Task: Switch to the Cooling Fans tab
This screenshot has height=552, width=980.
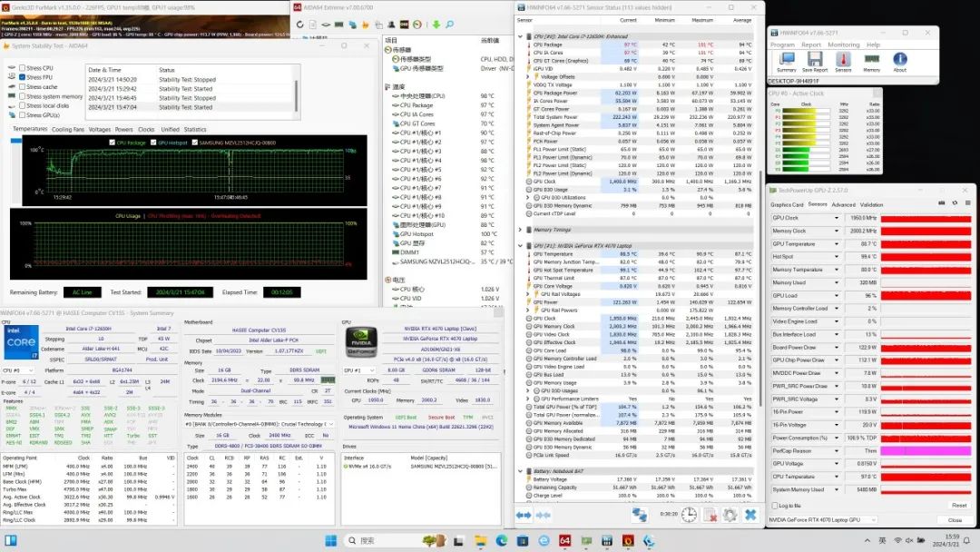Action: click(67, 129)
